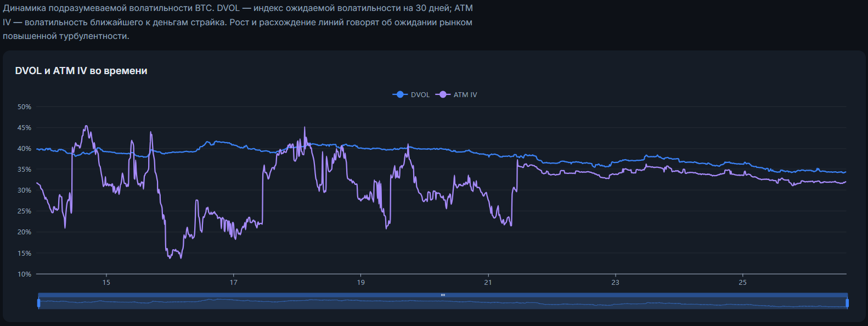Screen dimensions: 868x326
Task: Click the 20% y-axis label
Action: [x=24, y=232]
